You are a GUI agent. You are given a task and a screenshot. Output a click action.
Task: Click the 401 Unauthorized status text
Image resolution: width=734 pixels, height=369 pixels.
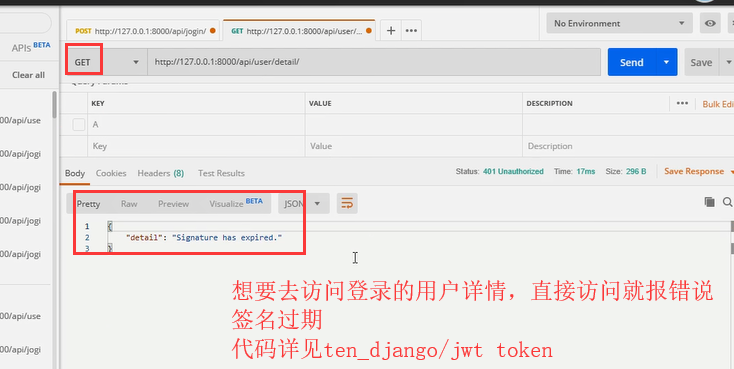[x=513, y=171]
